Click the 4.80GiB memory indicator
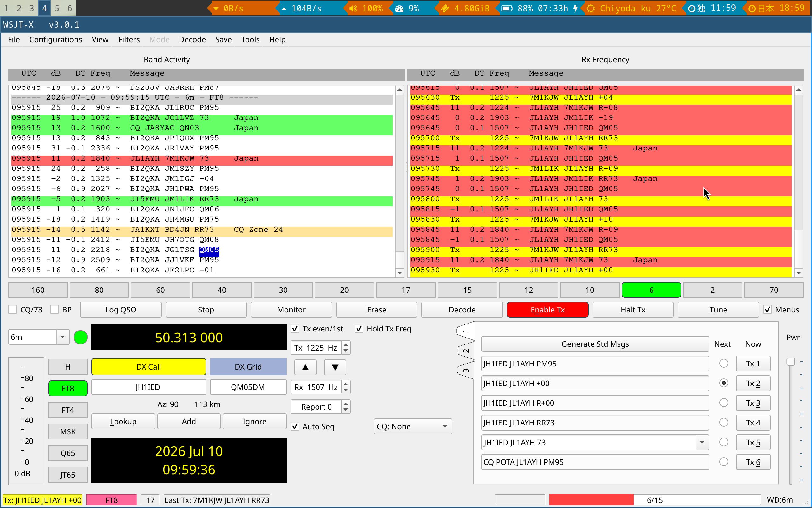The image size is (812, 508). click(465, 8)
